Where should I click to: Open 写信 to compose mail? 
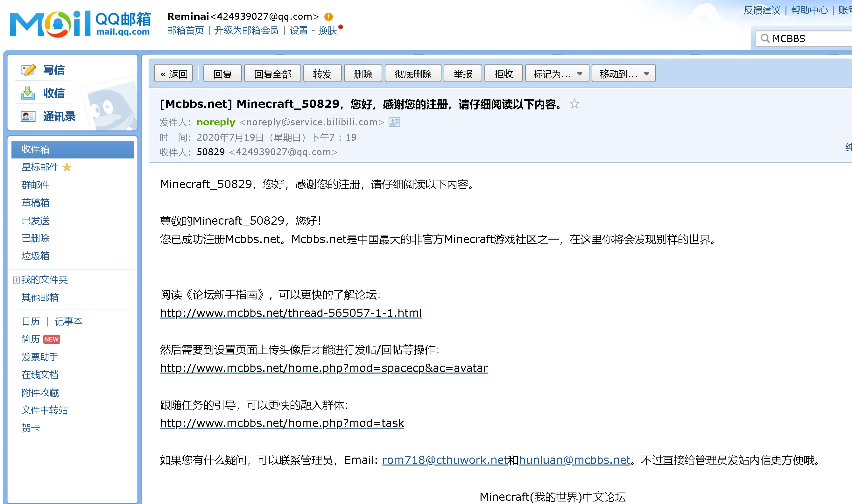[54, 70]
